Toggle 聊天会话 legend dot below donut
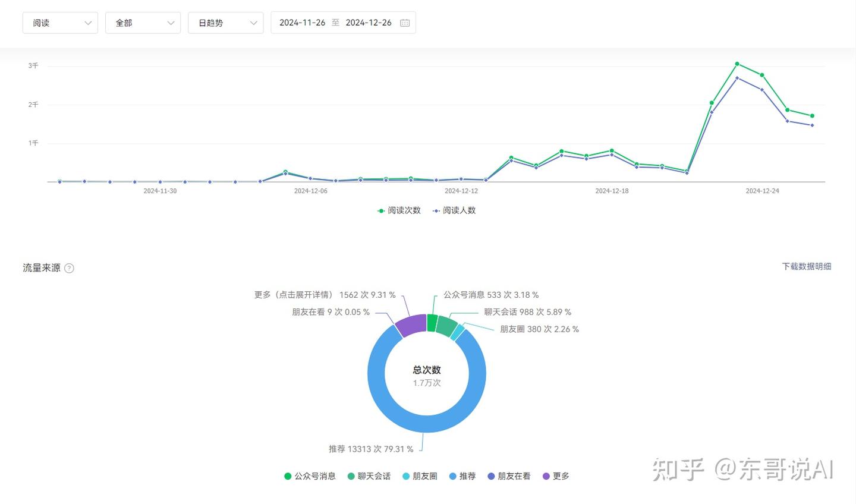This screenshot has width=856, height=504. pos(351,476)
